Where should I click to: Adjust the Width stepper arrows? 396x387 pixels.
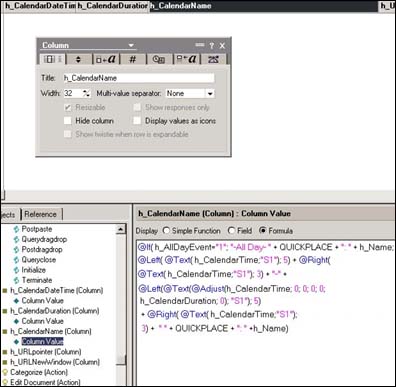click(86, 93)
